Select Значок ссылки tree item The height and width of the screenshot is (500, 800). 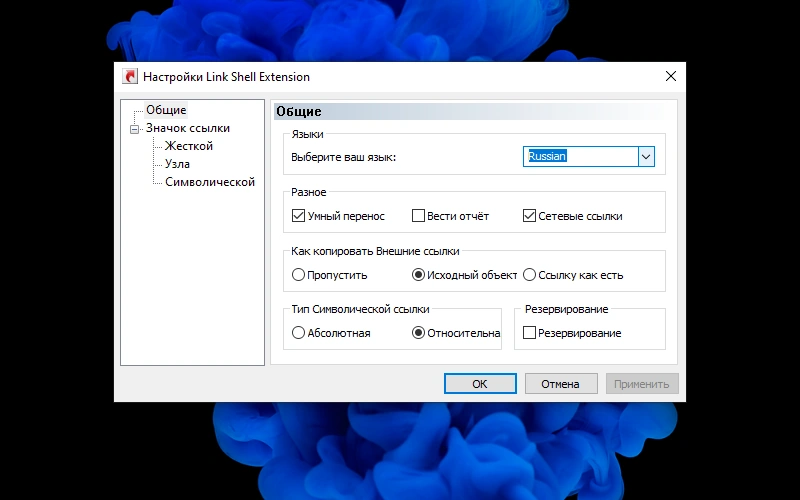188,128
